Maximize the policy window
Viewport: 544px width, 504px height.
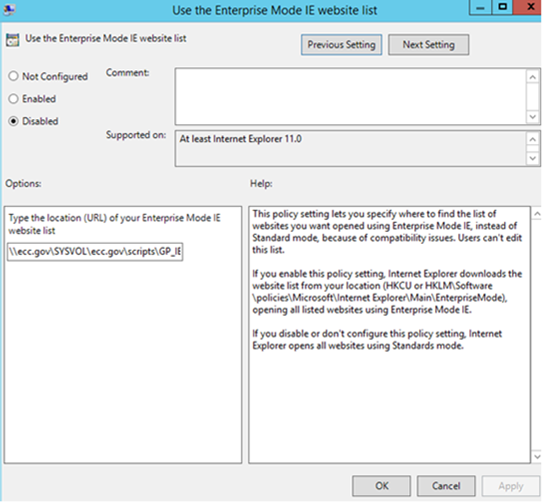pos(502,7)
